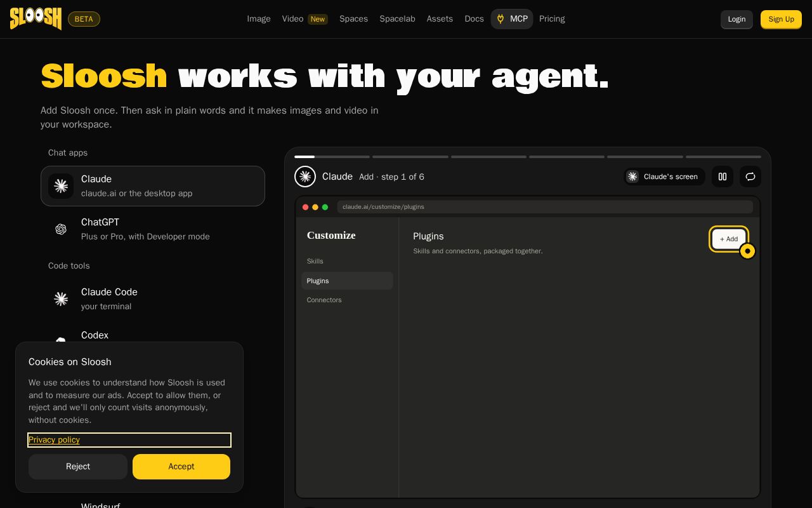Jump to first progress step segment
Viewport: 812px width, 508px height.
pos(332,157)
